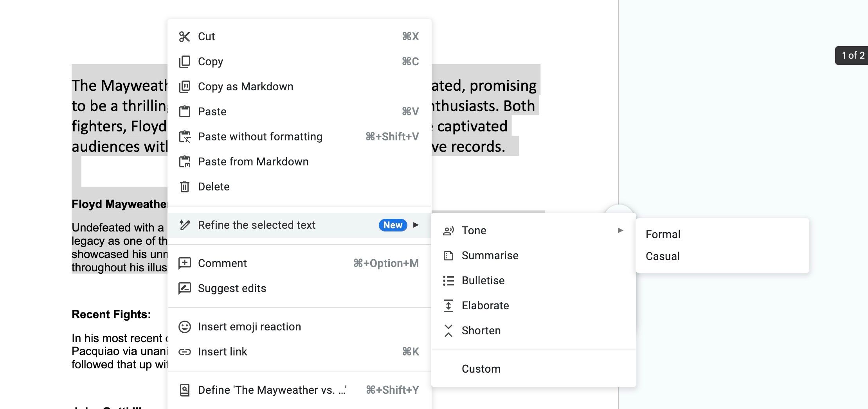The image size is (868, 409).
Task: Click the Define dictionary icon
Action: tap(184, 390)
